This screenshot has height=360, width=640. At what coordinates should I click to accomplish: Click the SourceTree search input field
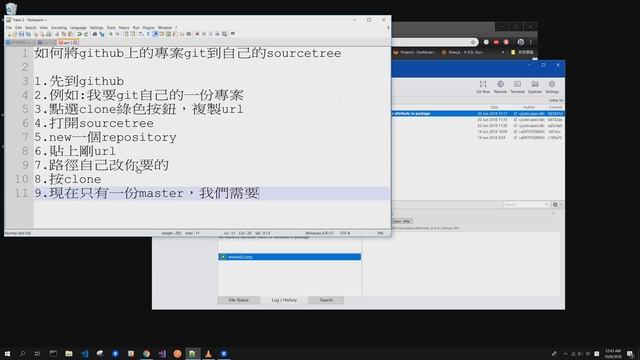(526, 204)
